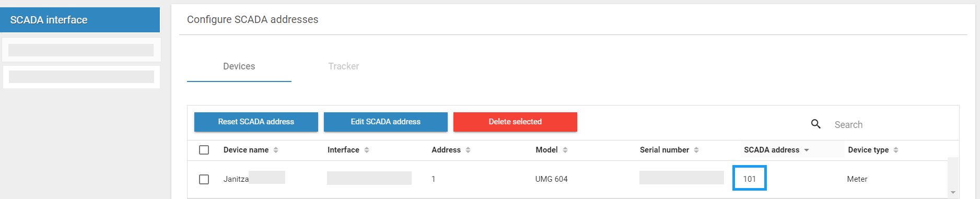Select the SCADA address cell 101
This screenshot has width=980, height=199.
pyautogui.click(x=750, y=178)
